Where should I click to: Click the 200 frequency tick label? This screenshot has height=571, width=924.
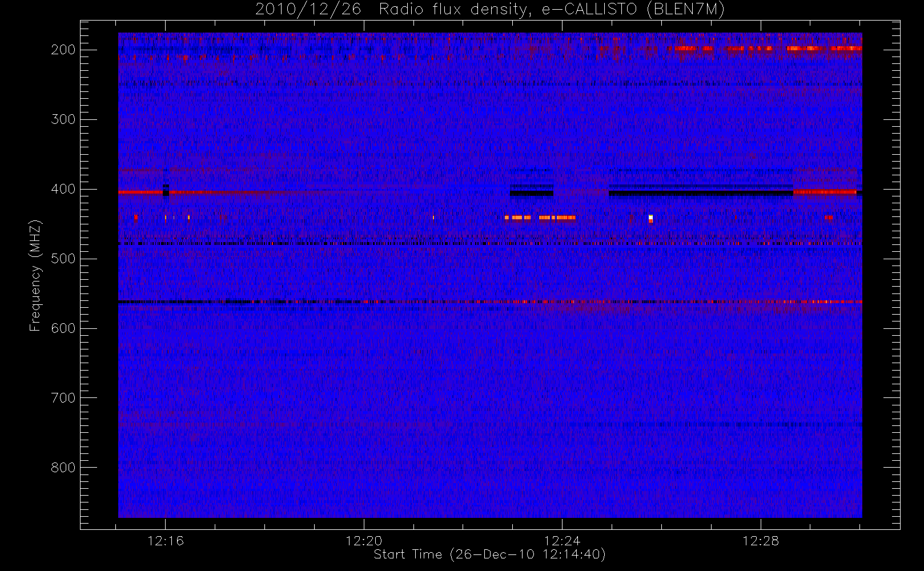click(63, 50)
